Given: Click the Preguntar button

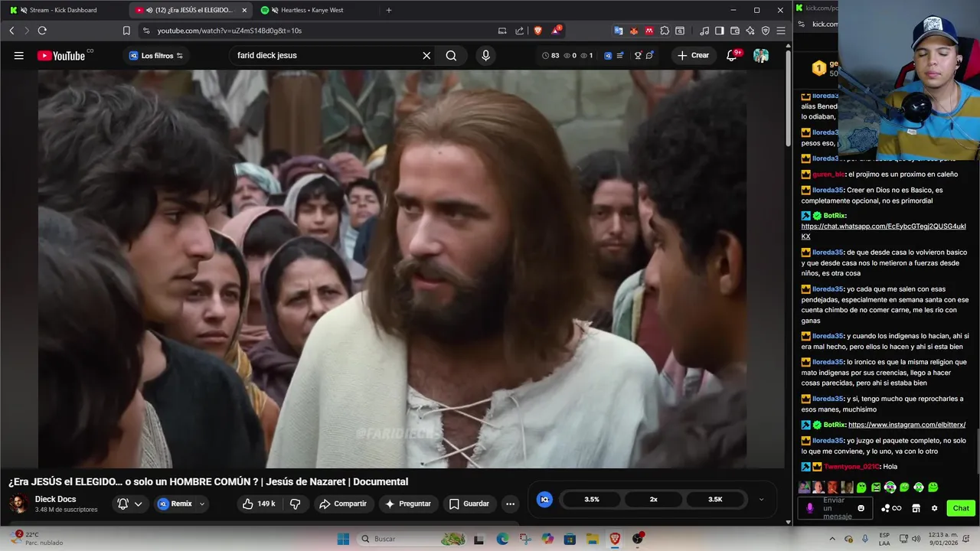Looking at the screenshot, I should [408, 504].
